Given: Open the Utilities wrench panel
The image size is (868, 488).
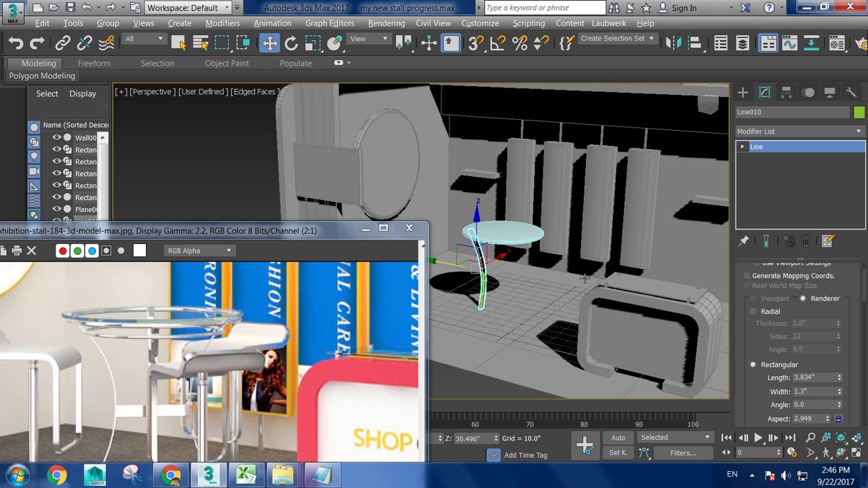Looking at the screenshot, I should tap(852, 92).
